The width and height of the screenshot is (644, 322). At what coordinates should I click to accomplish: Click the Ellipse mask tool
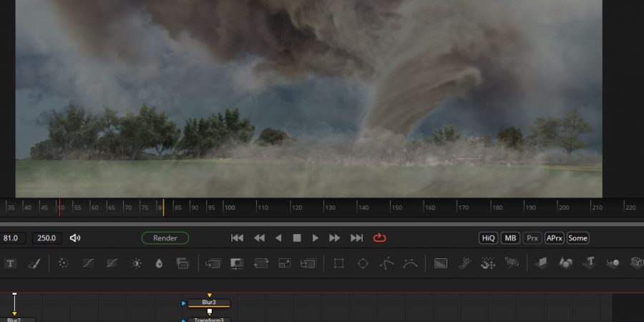point(363,263)
